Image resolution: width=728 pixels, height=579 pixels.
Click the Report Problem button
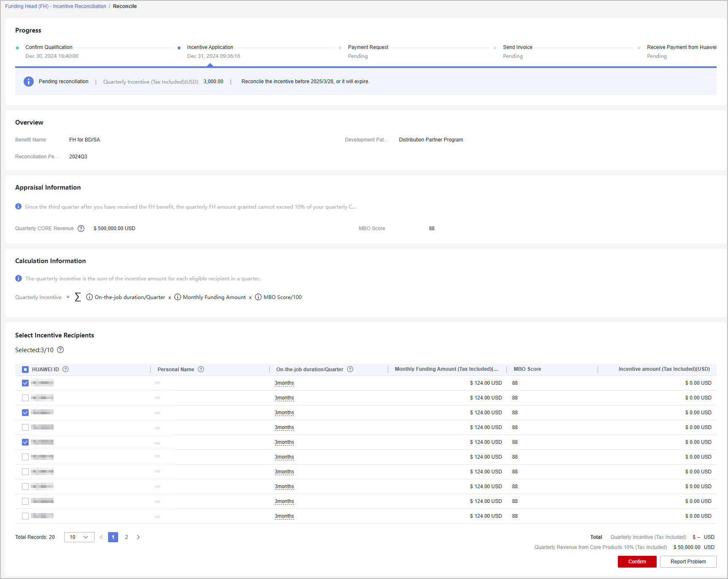(x=688, y=562)
